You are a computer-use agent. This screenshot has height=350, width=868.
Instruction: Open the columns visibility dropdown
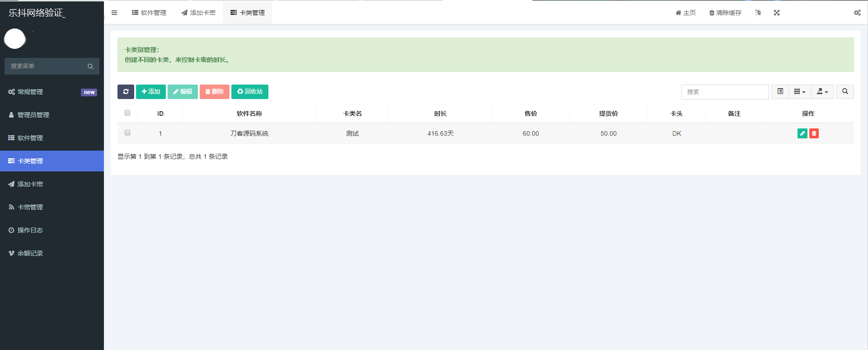799,92
